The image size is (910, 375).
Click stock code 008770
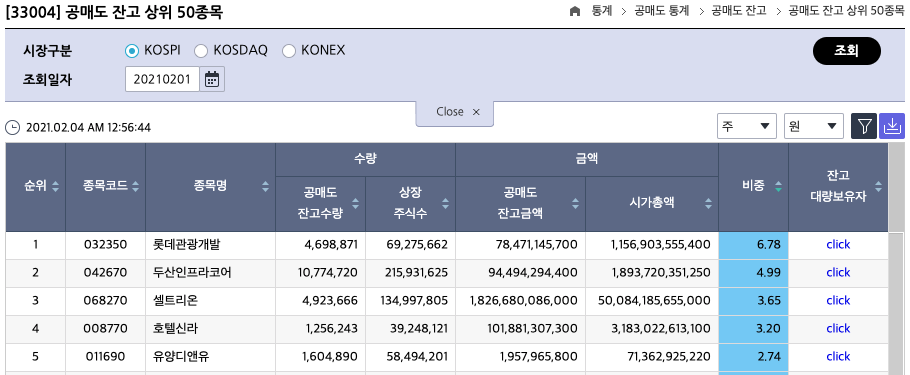coord(105,328)
